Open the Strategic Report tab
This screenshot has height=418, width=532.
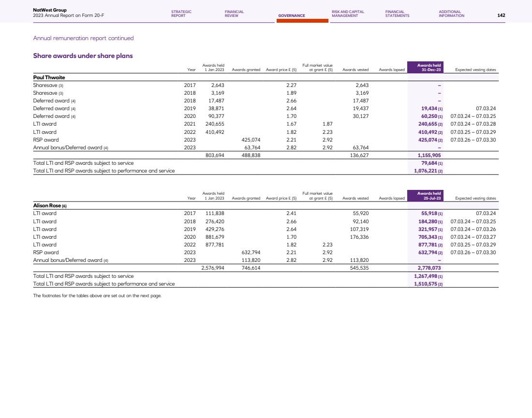[181, 14]
